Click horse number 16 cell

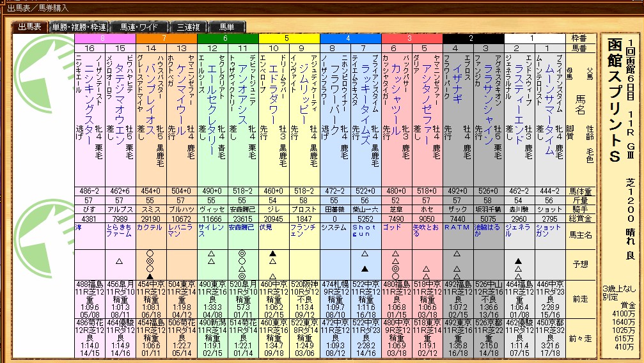pyautogui.click(x=90, y=48)
